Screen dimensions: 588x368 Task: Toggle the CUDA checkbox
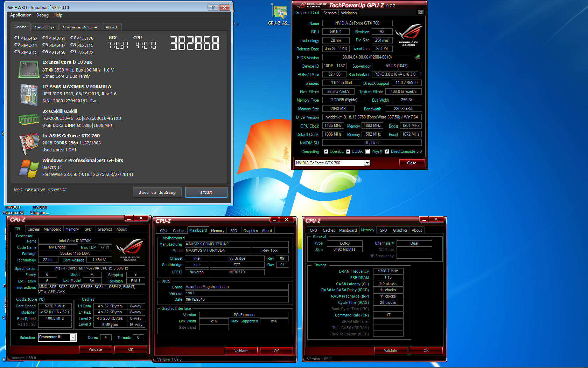348,151
